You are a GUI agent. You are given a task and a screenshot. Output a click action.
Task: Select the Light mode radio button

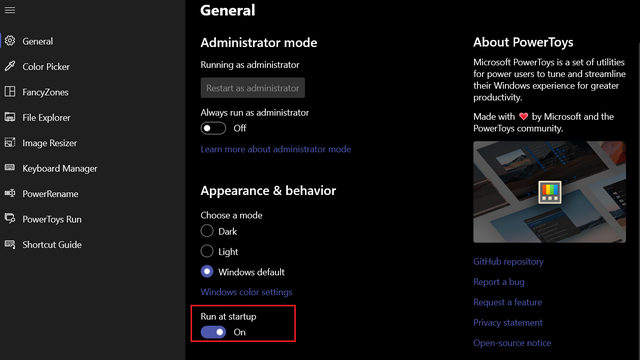click(x=207, y=251)
